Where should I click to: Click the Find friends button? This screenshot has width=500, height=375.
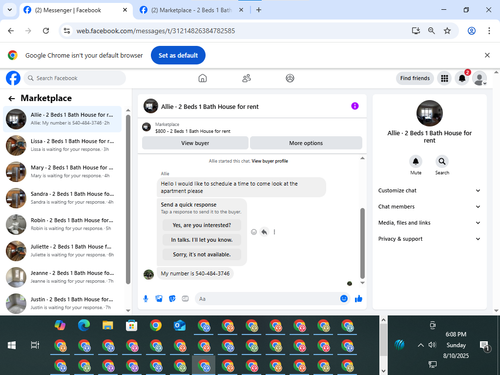coord(415,78)
